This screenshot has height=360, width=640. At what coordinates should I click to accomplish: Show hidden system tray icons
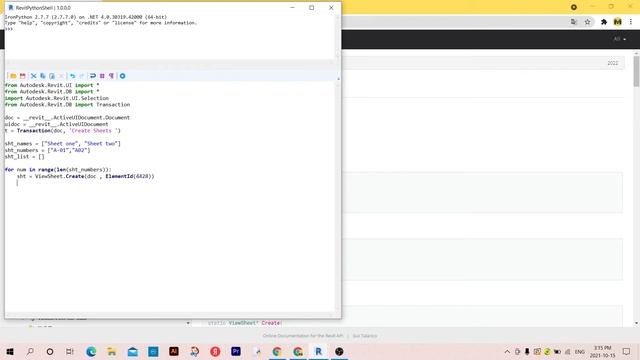(x=507, y=351)
